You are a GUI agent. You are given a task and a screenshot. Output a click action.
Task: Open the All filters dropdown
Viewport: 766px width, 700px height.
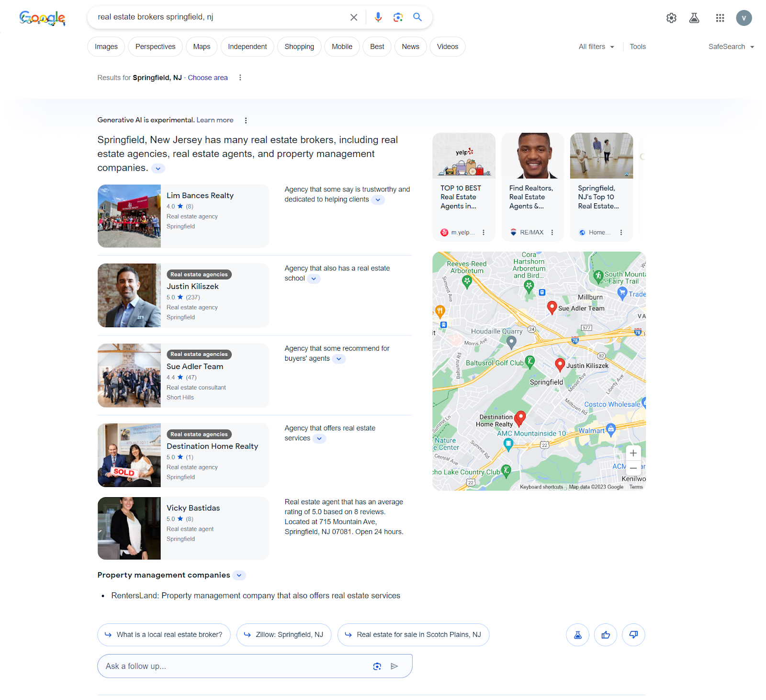(x=597, y=47)
